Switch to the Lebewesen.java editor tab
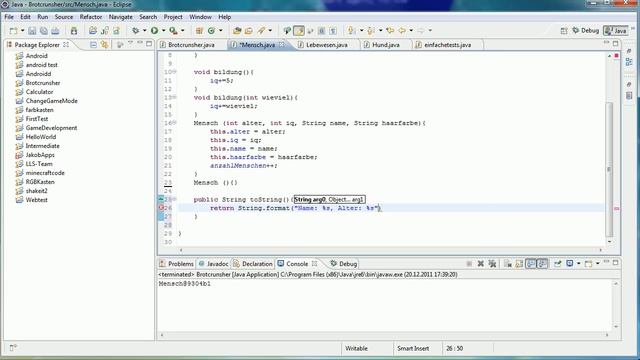 327,45
